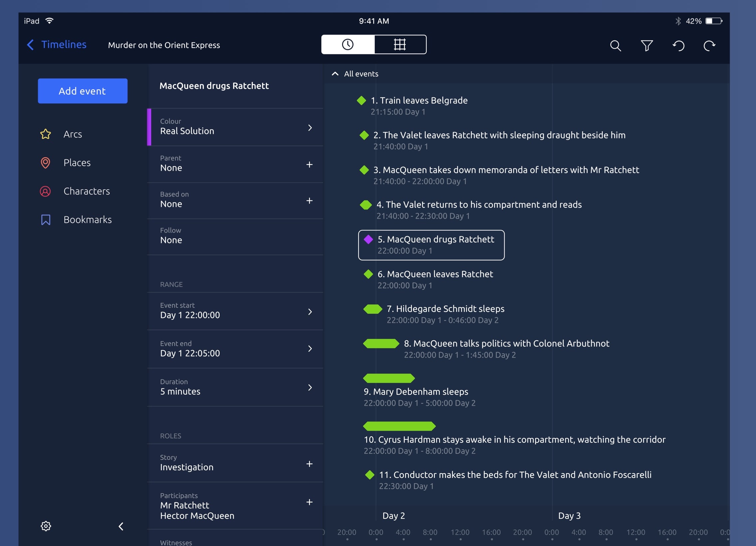Open the Bookmarks icon

(x=46, y=220)
